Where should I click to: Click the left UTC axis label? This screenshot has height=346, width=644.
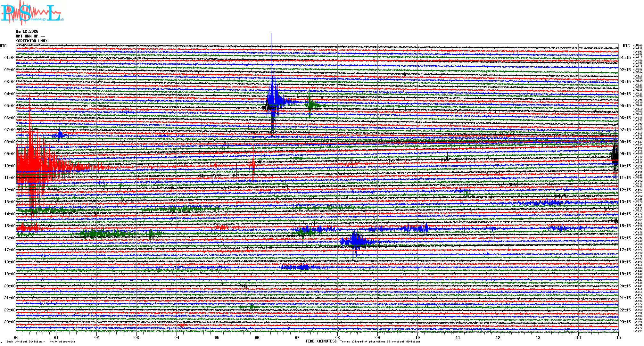point(3,46)
